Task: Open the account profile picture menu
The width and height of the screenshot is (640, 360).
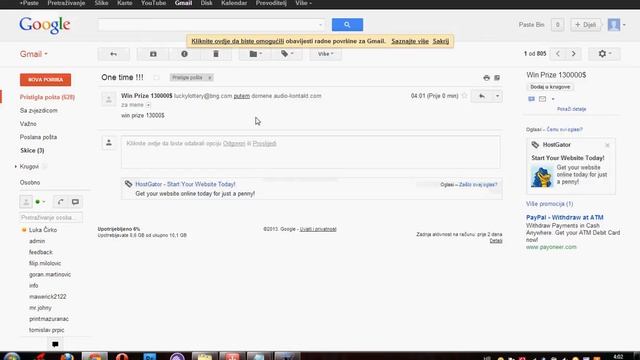Action: pyautogui.click(x=614, y=24)
